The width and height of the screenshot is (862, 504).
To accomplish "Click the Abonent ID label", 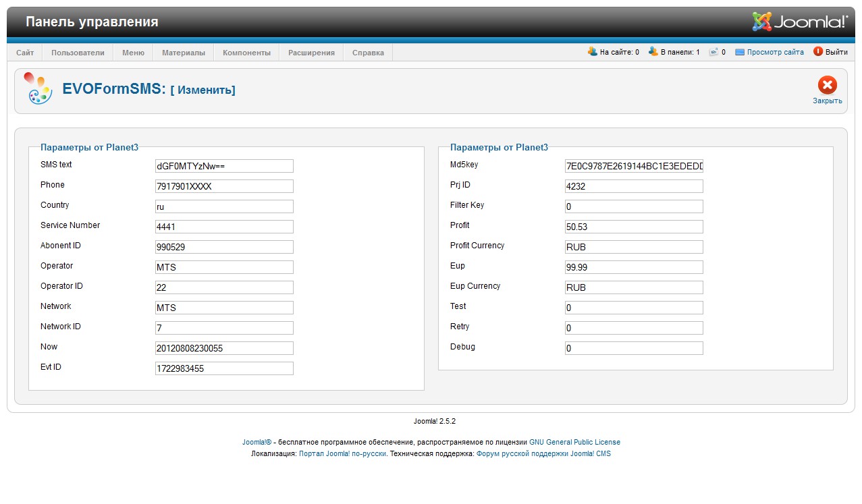I will 61,246.
